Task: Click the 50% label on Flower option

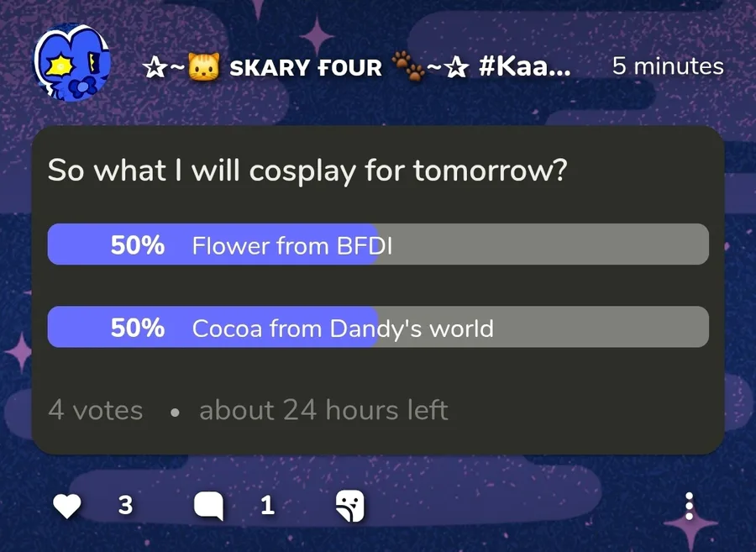Action: pyautogui.click(x=138, y=245)
